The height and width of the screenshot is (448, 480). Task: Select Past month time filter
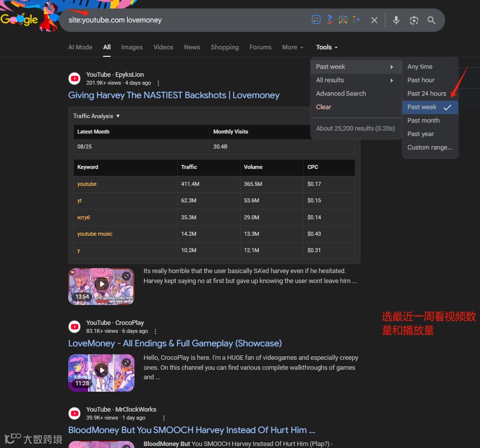point(430,121)
